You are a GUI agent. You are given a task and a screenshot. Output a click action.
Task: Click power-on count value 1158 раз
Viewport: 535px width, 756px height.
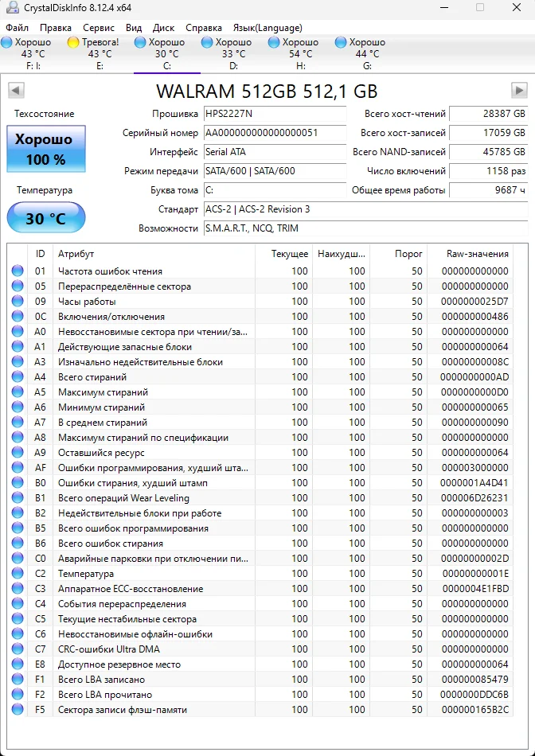coord(488,171)
